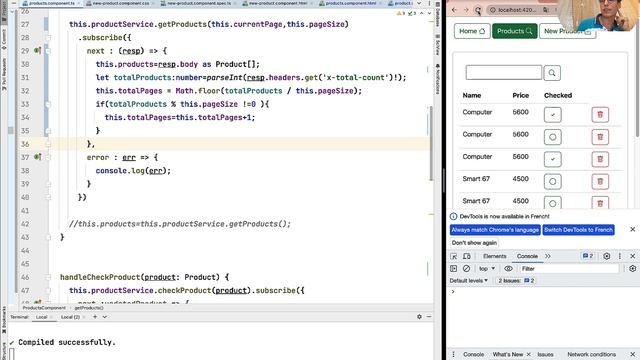Click the Home navigation button

(x=472, y=31)
